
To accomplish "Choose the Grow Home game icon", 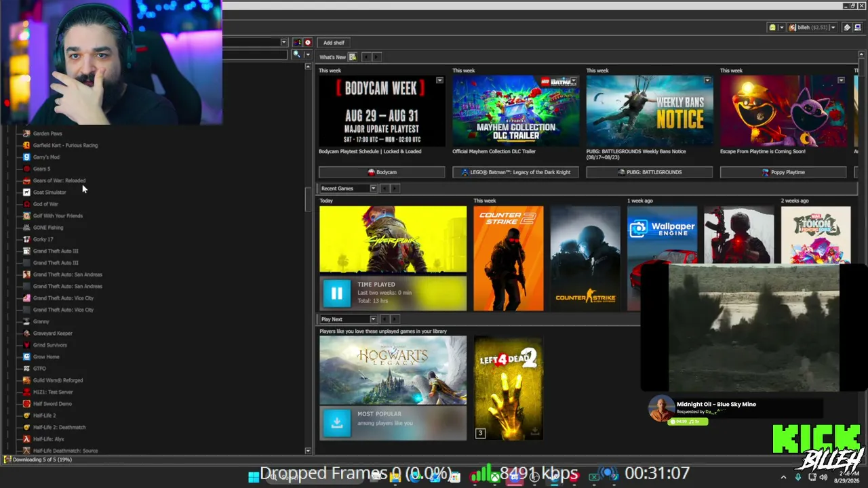I will 26,357.
